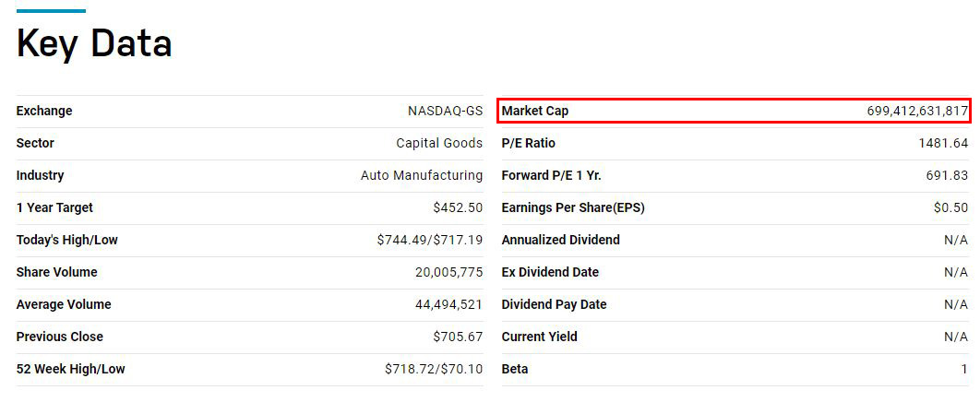
Task: Click the P/E Ratio value 1481.64
Action: (943, 143)
